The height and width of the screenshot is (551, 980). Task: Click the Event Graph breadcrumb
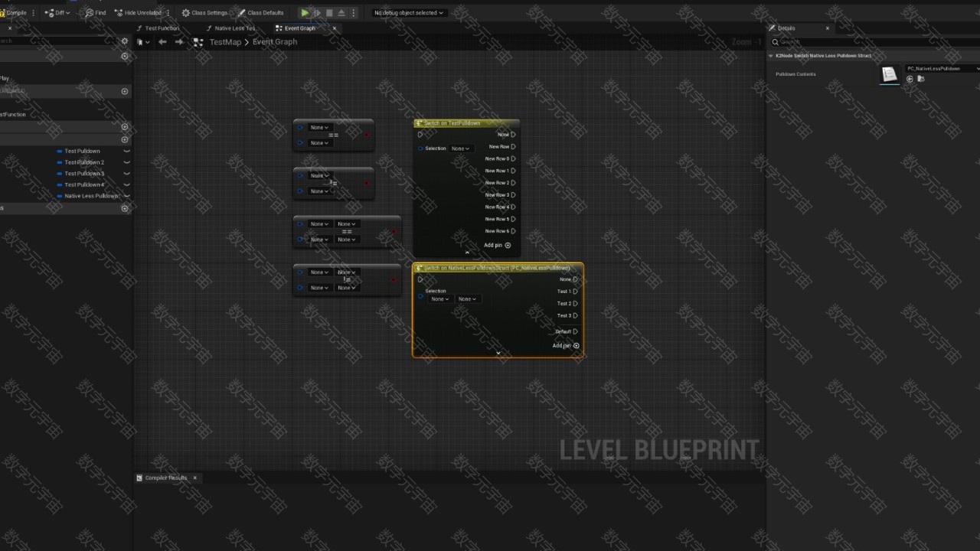tap(275, 42)
